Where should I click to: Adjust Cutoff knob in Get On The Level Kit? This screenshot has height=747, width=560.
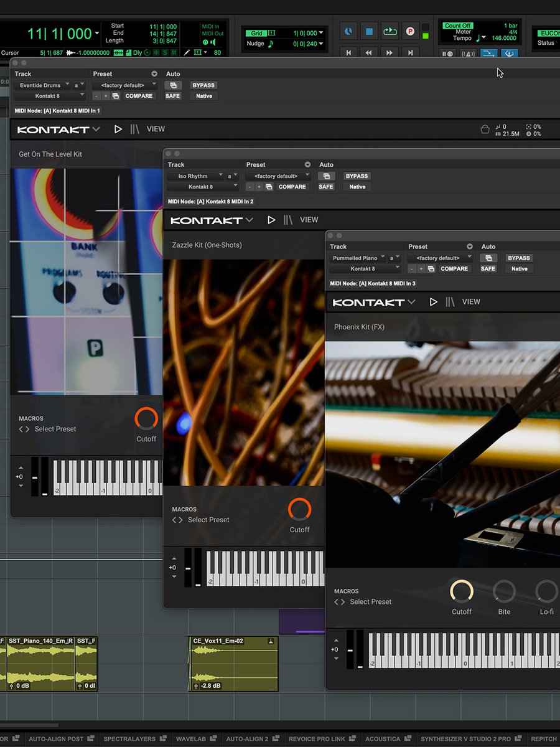tap(146, 418)
